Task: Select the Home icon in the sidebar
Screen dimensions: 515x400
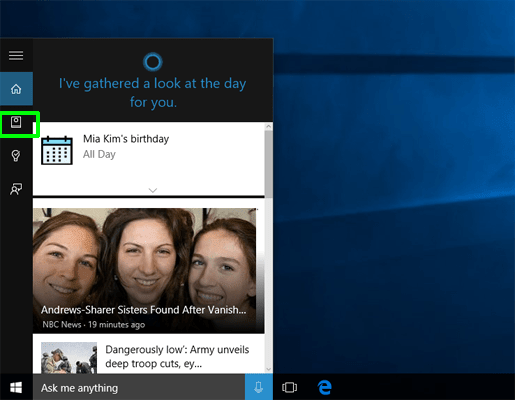Action: 16,89
